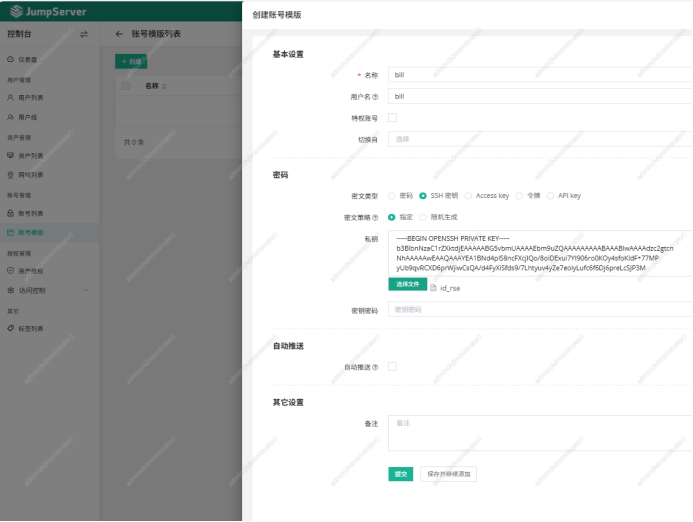Open 账号列表 in the sidebar

30,213
